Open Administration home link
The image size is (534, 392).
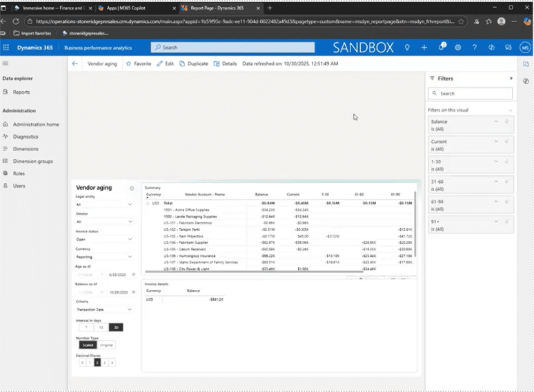pyautogui.click(x=36, y=124)
